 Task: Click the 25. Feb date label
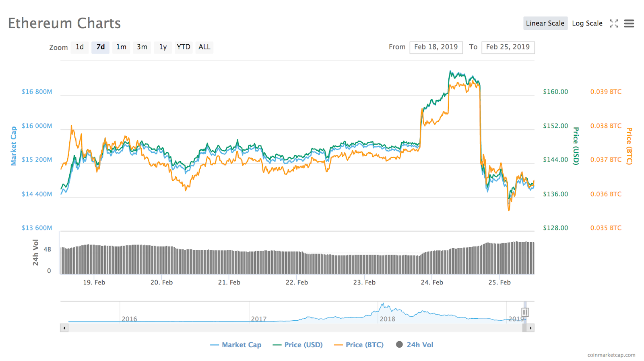click(500, 282)
